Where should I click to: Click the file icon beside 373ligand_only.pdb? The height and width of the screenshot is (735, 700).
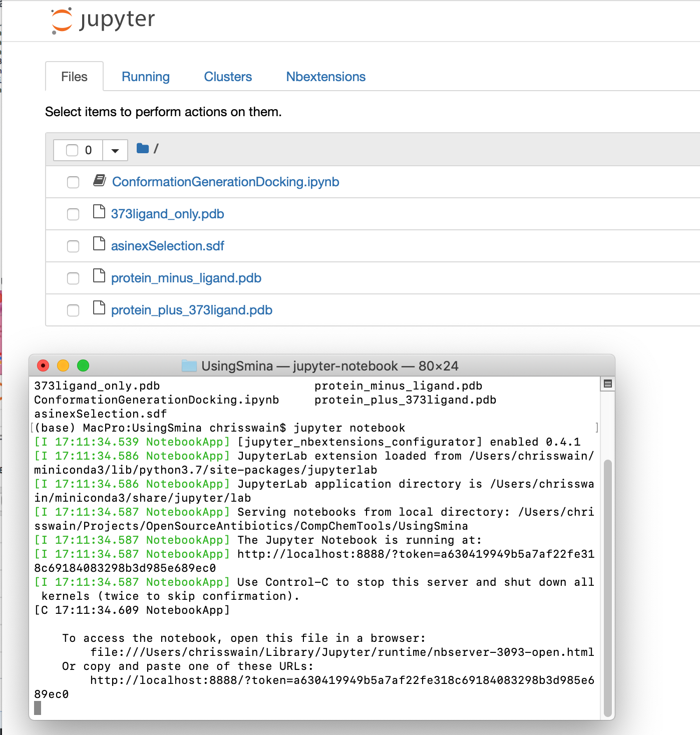pyautogui.click(x=99, y=212)
